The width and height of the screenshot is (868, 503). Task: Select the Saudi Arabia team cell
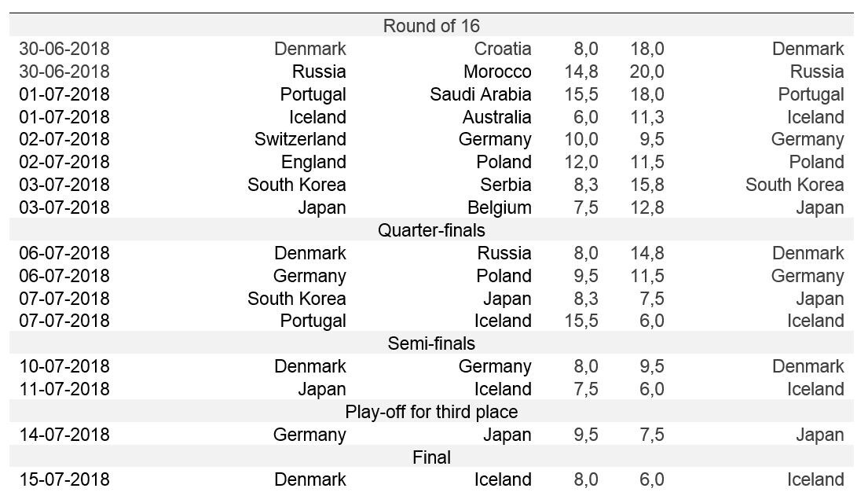click(480, 94)
